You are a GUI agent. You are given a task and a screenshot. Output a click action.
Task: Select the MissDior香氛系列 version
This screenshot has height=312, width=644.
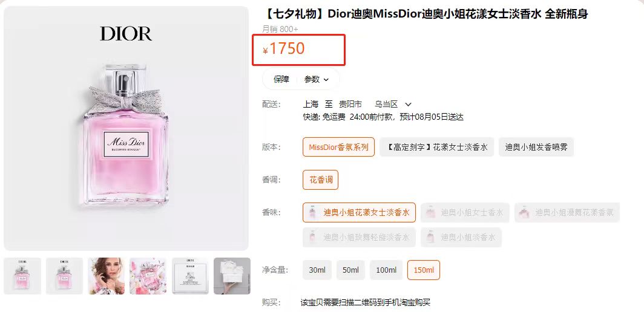338,147
